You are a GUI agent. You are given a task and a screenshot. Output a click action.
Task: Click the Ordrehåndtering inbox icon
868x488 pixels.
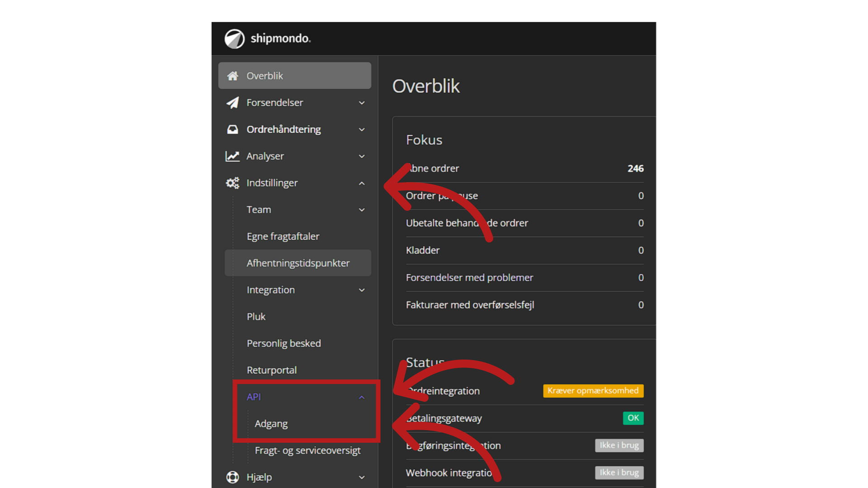[232, 130]
